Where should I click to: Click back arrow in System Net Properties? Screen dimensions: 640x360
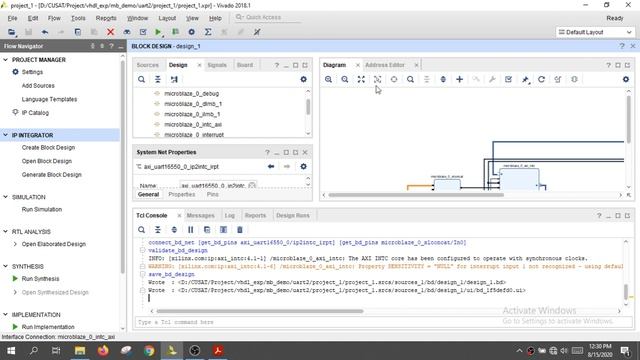click(x=271, y=167)
